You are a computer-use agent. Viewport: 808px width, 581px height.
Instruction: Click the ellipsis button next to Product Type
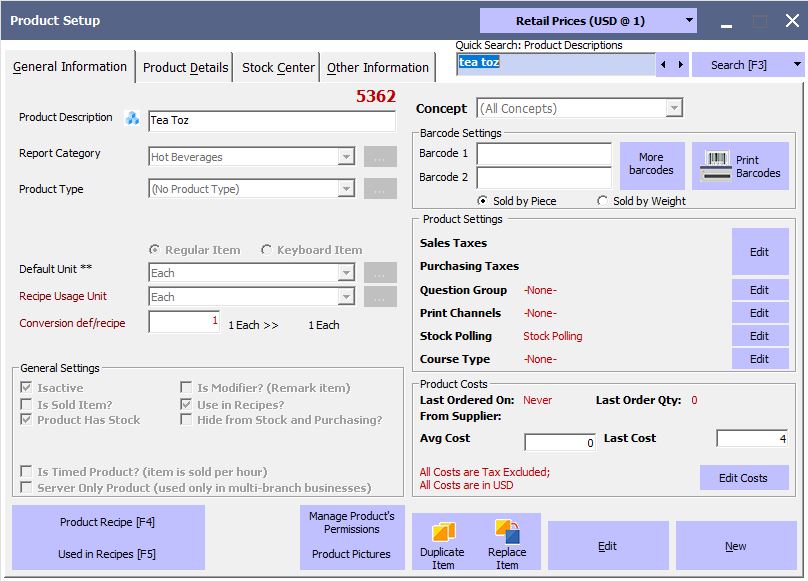[380, 189]
